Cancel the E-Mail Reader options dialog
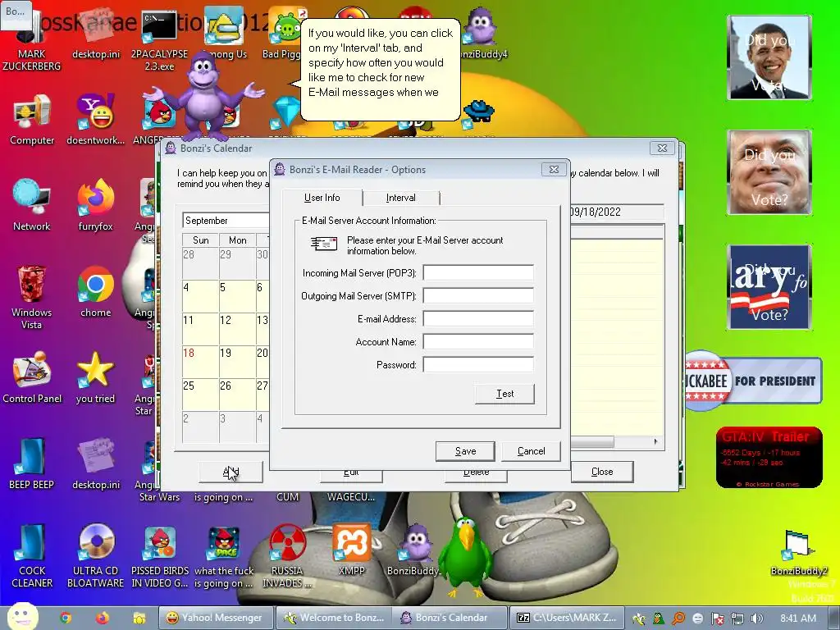Image resolution: width=840 pixels, height=630 pixels. tap(531, 451)
